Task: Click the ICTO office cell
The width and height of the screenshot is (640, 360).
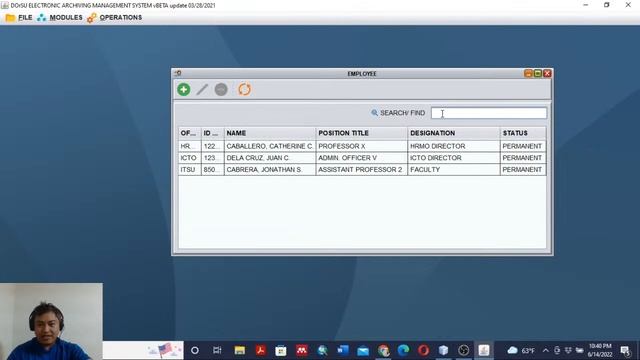Action: coord(189,158)
